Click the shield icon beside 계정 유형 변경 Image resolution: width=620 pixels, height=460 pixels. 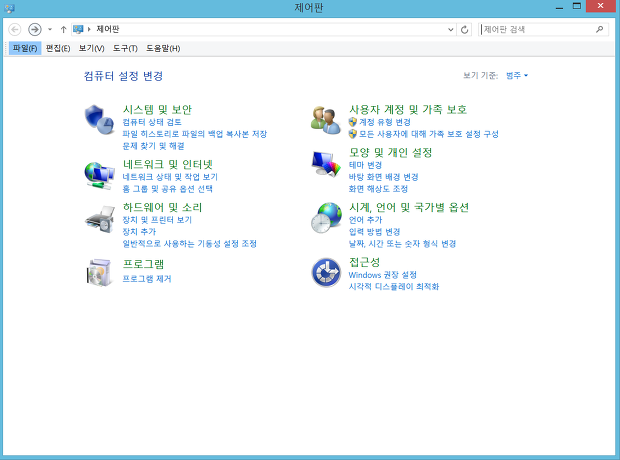point(353,122)
